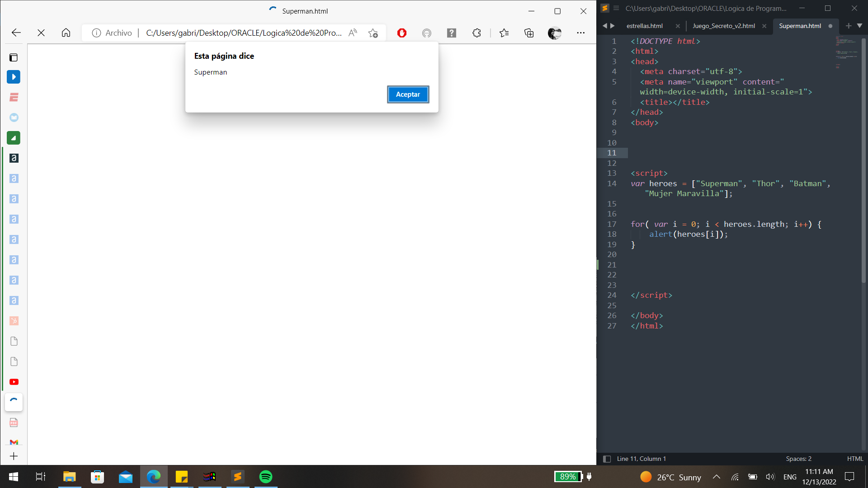Open the 26°C Sunny weather widget

tap(670, 477)
